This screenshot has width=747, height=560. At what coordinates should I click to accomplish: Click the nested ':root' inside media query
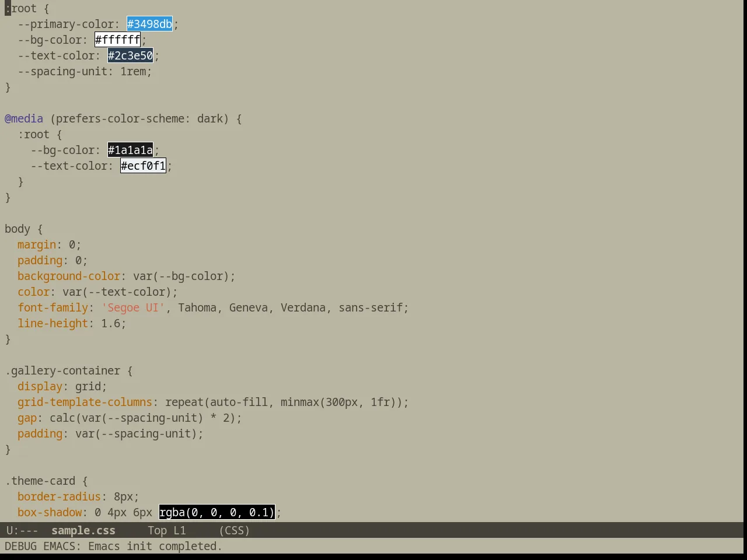[33, 134]
